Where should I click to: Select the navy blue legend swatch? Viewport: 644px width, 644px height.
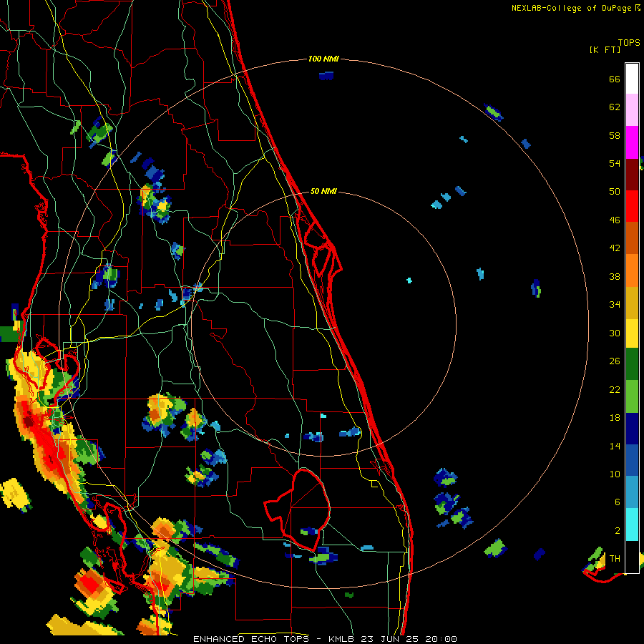click(632, 429)
